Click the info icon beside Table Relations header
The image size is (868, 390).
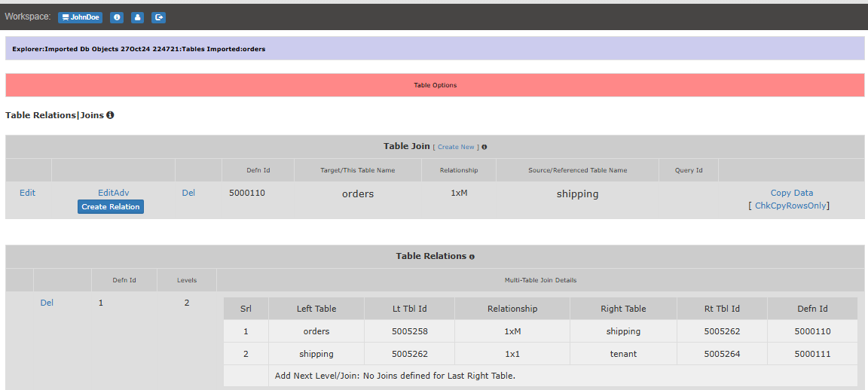[x=472, y=257]
